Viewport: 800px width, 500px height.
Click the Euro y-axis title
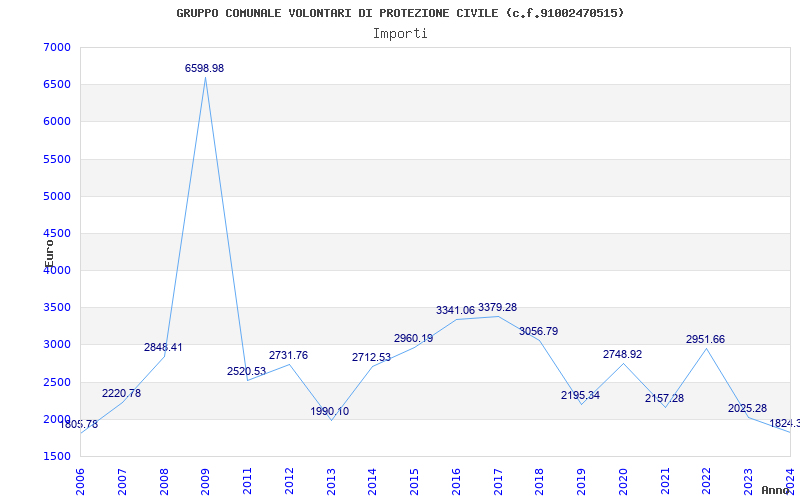click(49, 254)
